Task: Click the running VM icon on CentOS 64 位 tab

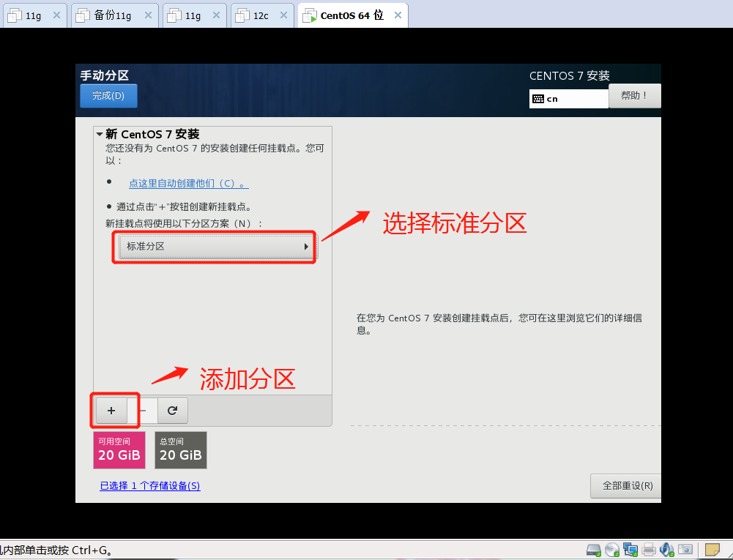Action: (x=310, y=15)
